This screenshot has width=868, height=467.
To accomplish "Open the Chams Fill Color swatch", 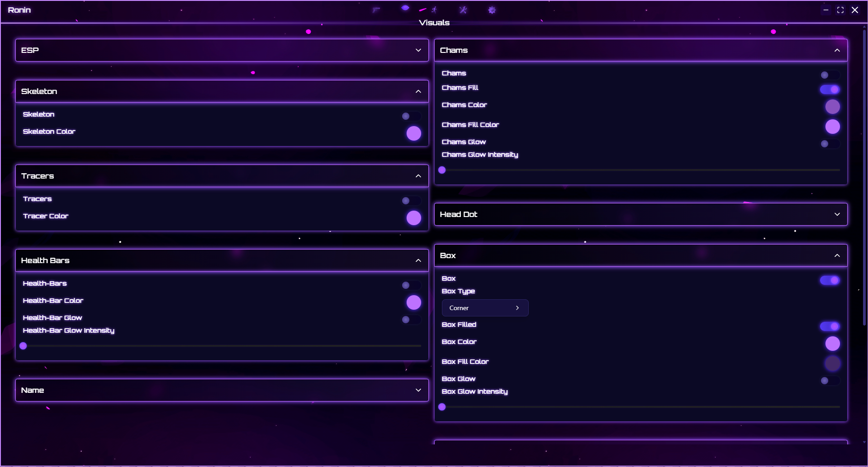I will tap(832, 127).
